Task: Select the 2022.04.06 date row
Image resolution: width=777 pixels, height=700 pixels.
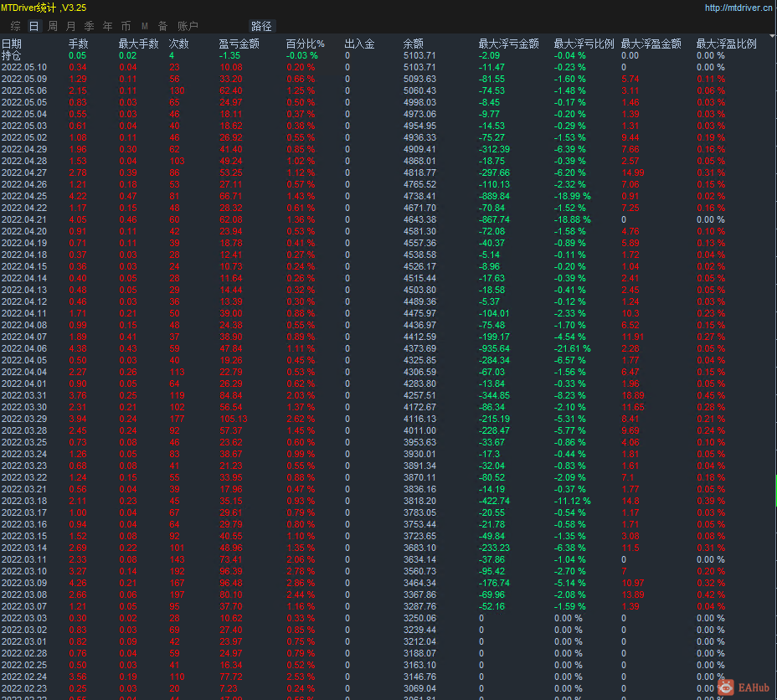Action: point(24,349)
